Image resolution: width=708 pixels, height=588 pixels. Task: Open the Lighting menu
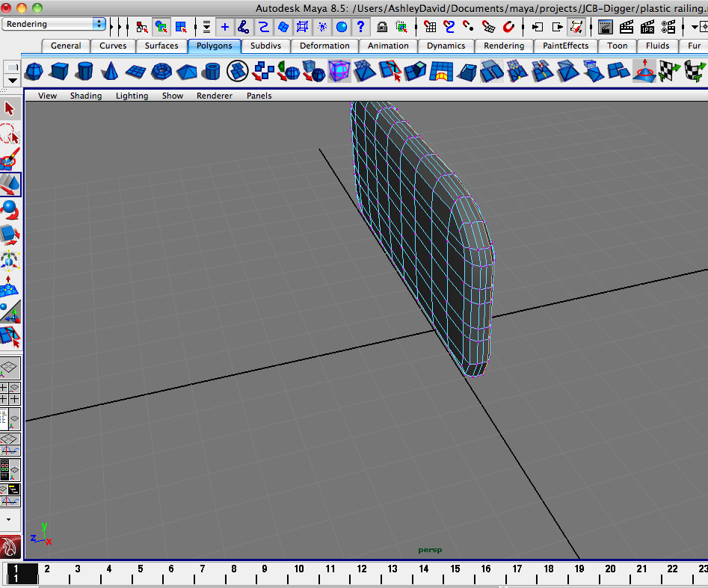132,96
